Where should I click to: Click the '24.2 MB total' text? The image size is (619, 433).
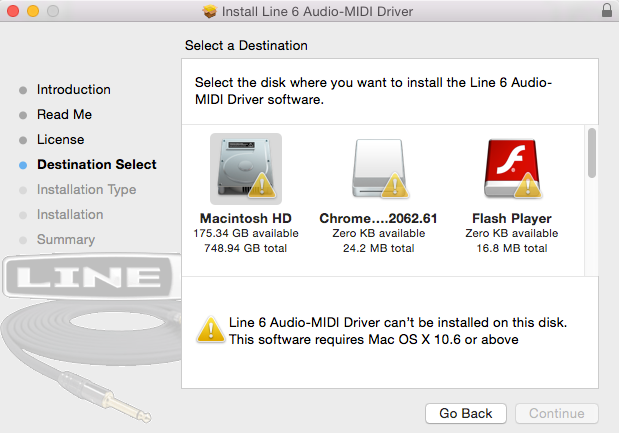click(x=379, y=248)
